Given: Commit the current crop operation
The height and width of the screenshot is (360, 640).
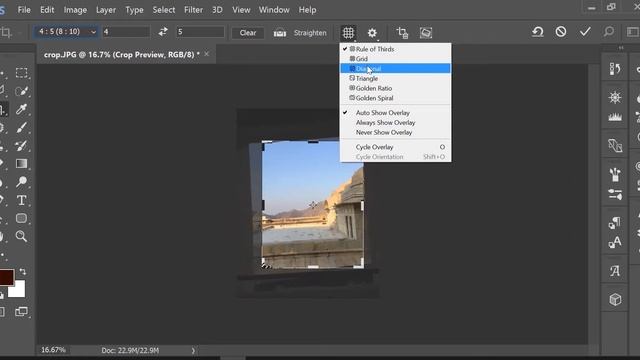Looking at the screenshot, I should (585, 32).
